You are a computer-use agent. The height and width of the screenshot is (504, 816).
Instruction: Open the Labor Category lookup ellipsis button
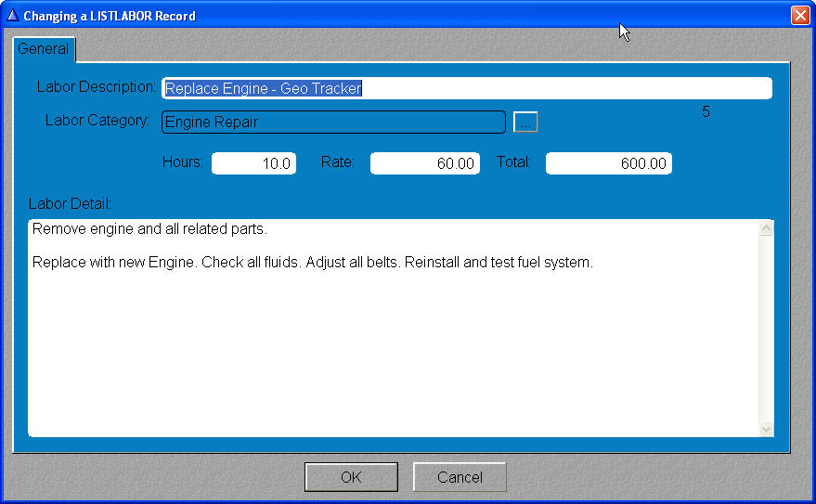525,123
